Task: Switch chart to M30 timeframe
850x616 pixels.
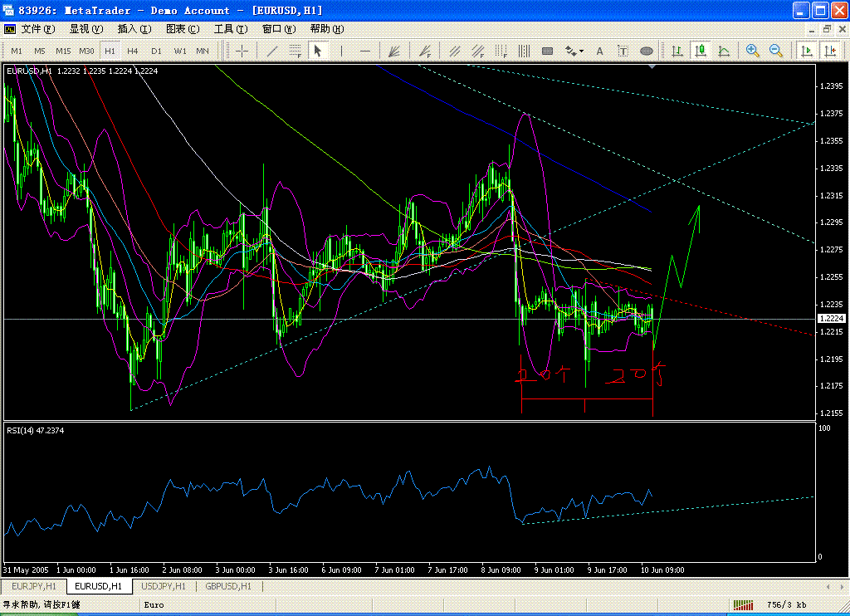Action: (86, 51)
